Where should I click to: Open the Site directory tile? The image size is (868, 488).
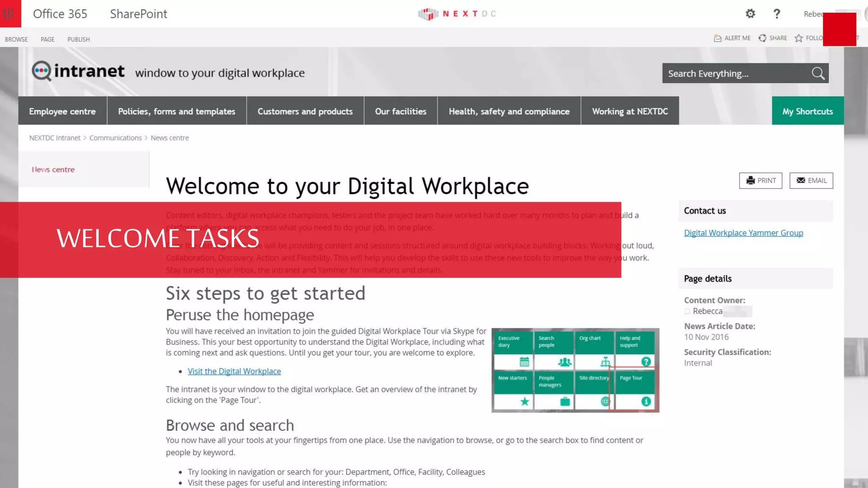(x=594, y=389)
